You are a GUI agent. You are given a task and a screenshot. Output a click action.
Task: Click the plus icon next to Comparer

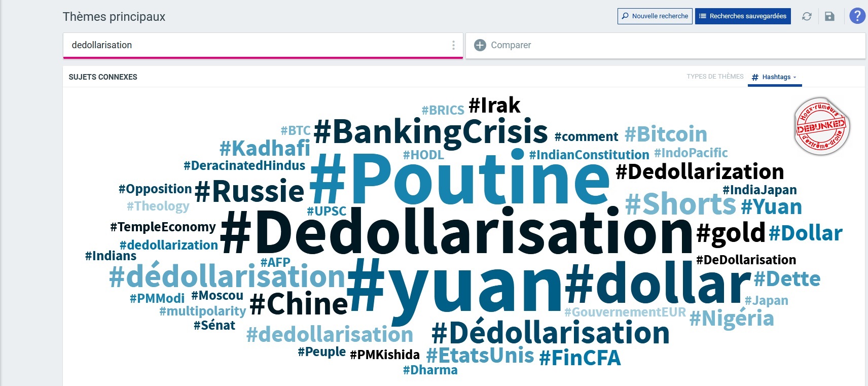point(480,45)
